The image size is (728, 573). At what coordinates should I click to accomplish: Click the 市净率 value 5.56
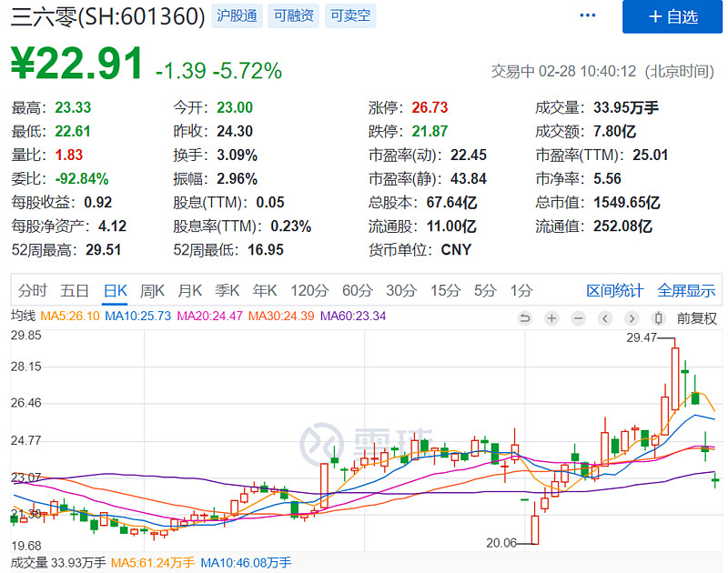[607, 178]
